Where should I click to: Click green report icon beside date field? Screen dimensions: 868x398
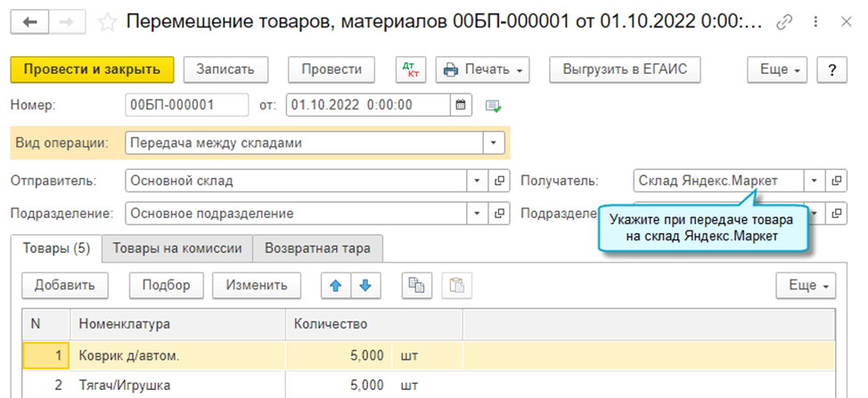493,106
